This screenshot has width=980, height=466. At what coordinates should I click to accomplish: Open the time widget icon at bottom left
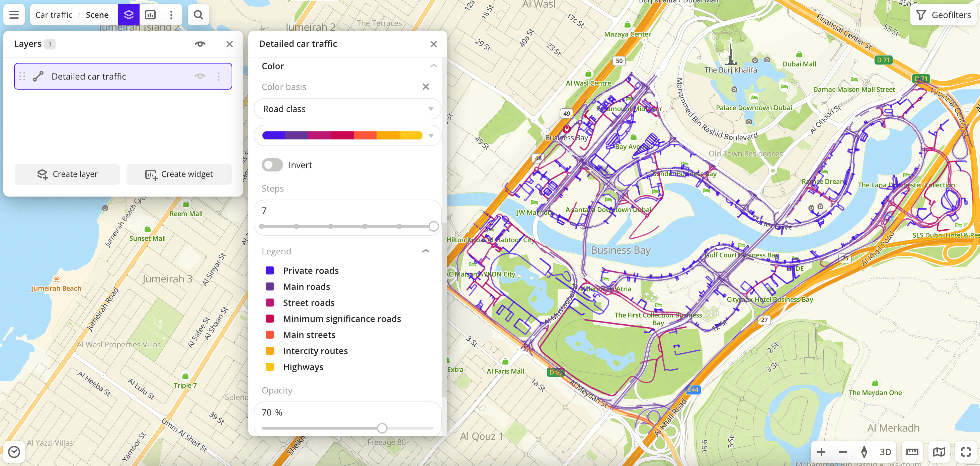pyautogui.click(x=14, y=452)
